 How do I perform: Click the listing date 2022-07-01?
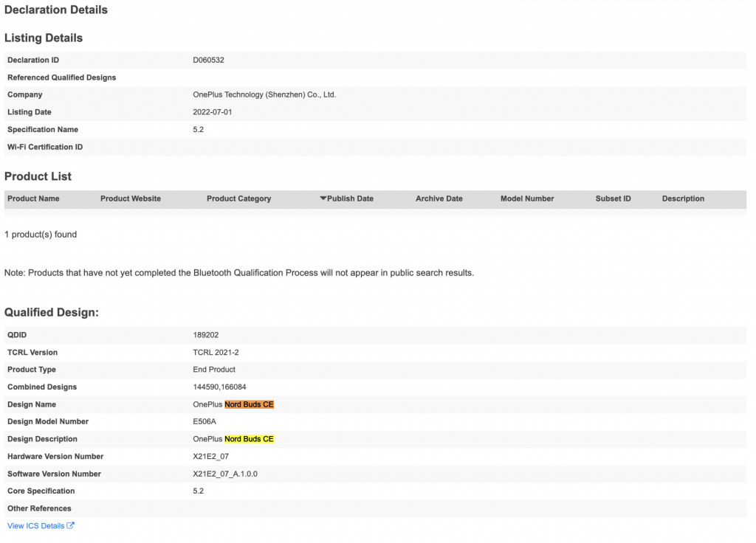212,112
